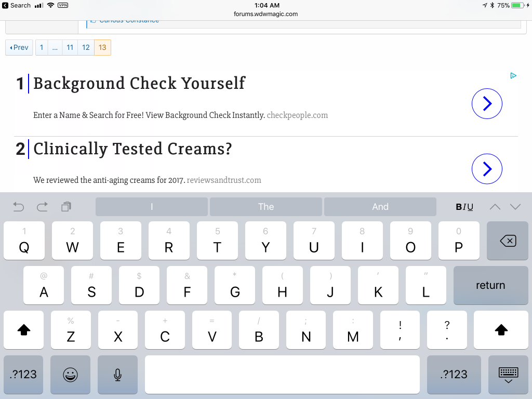Go to page 12 of the thread
This screenshot has width=532, height=399.
coord(86,47)
